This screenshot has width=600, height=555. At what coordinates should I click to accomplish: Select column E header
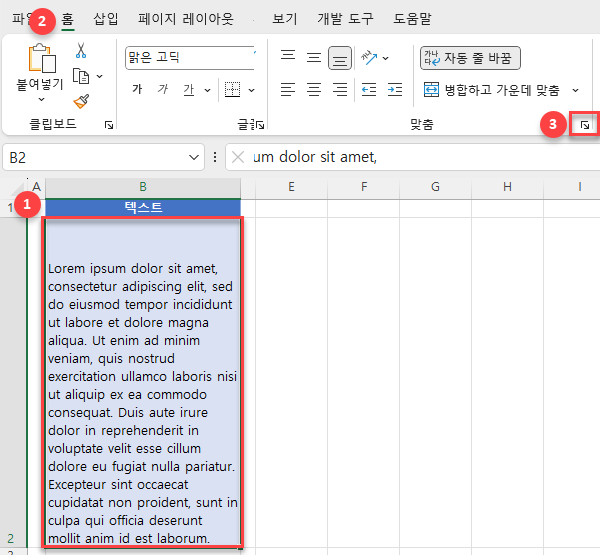point(292,187)
